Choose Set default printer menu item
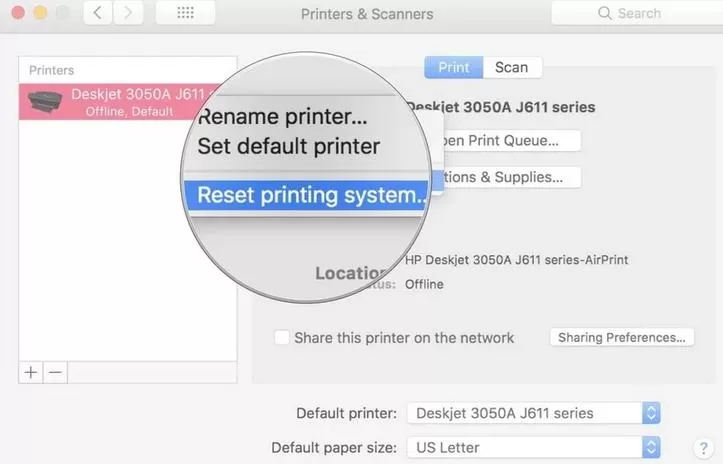This screenshot has width=723, height=464. 289,146
